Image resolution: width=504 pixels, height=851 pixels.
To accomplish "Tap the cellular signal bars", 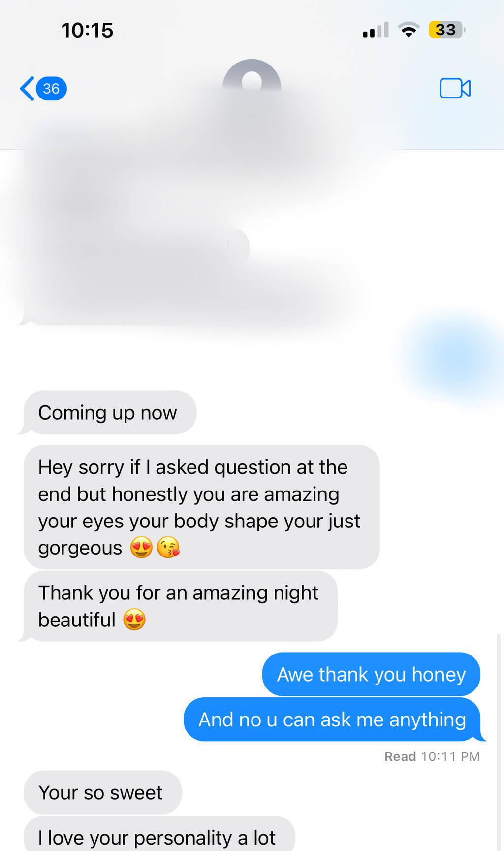I will pyautogui.click(x=376, y=30).
